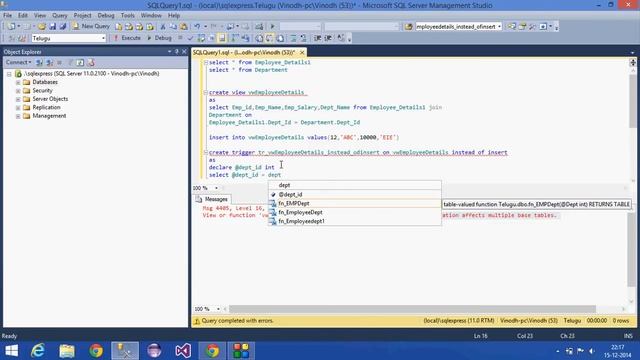Click the Display Estimated Execution Plan icon
Screen dimensions: 640x360
click(201, 38)
